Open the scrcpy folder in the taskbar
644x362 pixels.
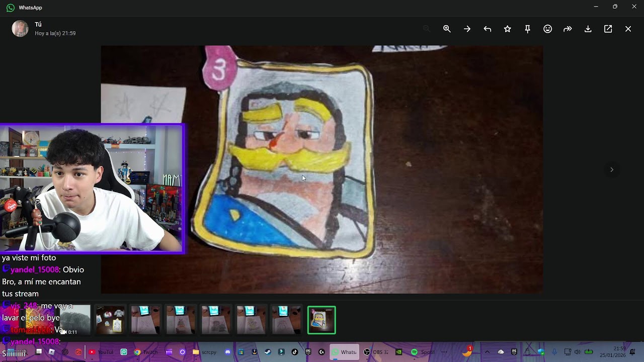[x=204, y=352]
